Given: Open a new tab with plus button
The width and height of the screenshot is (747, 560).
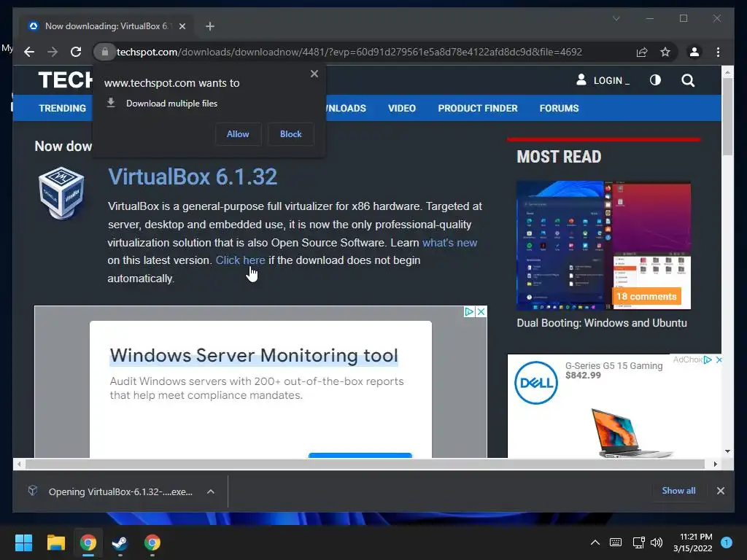Looking at the screenshot, I should [x=209, y=26].
